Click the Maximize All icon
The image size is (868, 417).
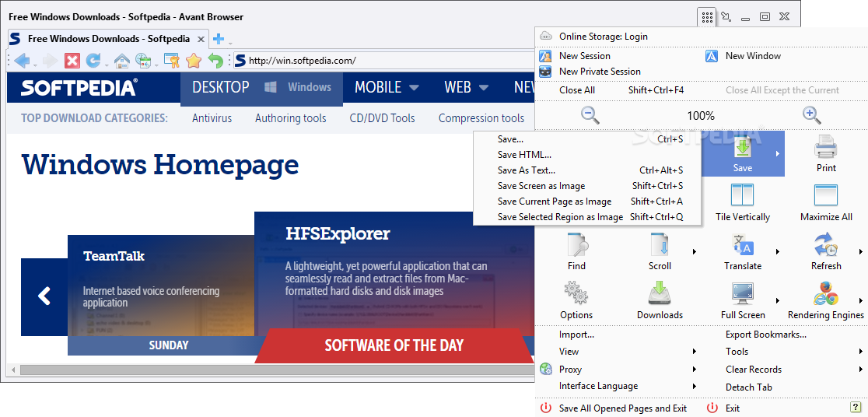point(826,195)
